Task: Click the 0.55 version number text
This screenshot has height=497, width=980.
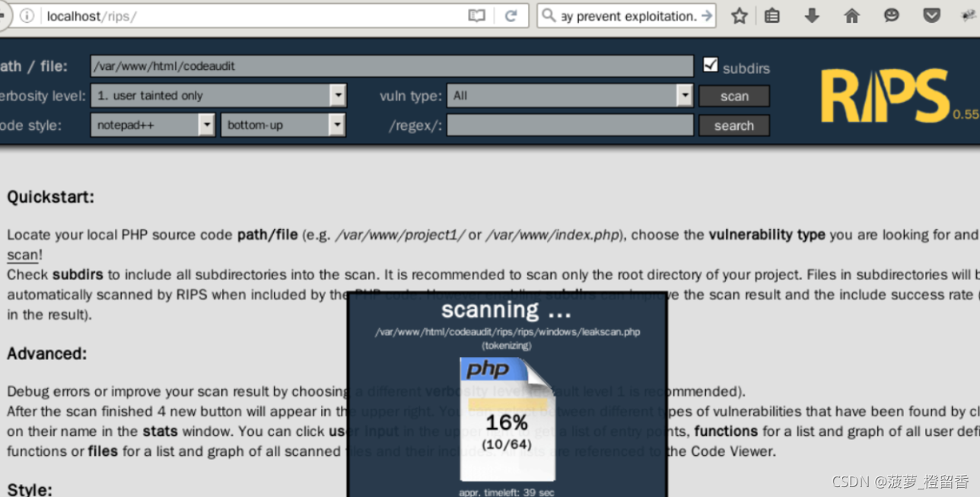Action: point(966,115)
